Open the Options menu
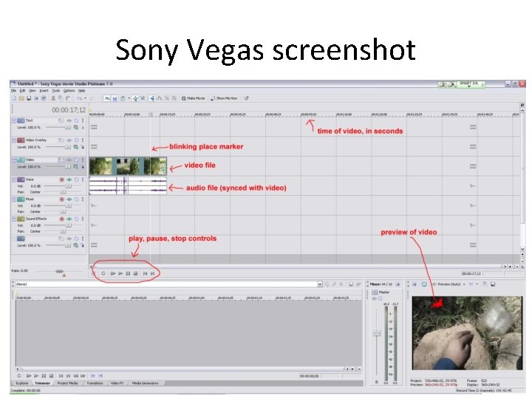This screenshot has height=399, width=532. pos(69,91)
